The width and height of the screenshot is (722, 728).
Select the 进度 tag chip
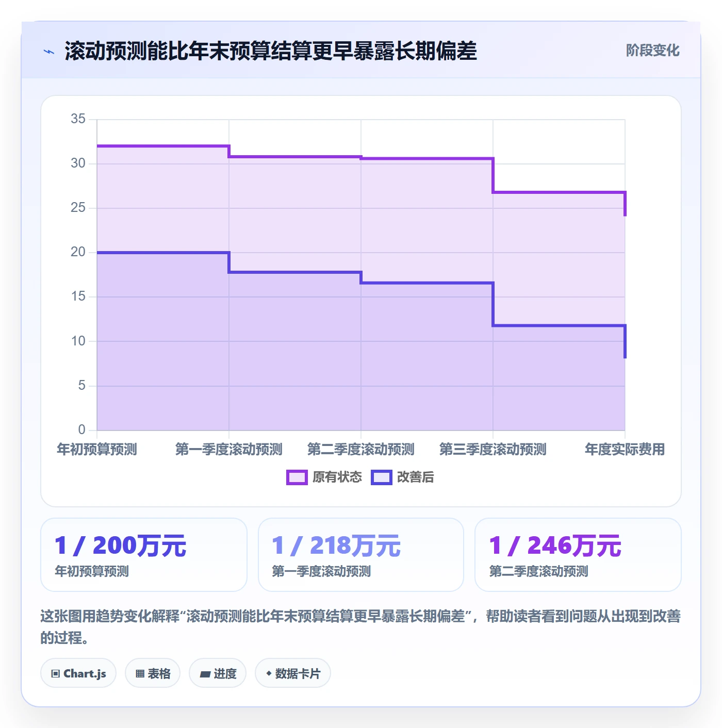(218, 673)
